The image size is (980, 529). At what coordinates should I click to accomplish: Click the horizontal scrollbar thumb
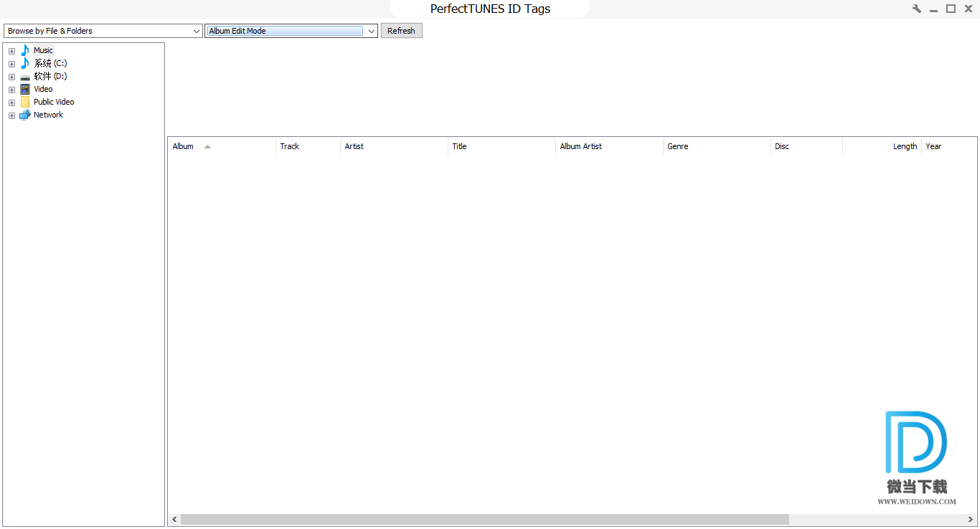coord(484,519)
